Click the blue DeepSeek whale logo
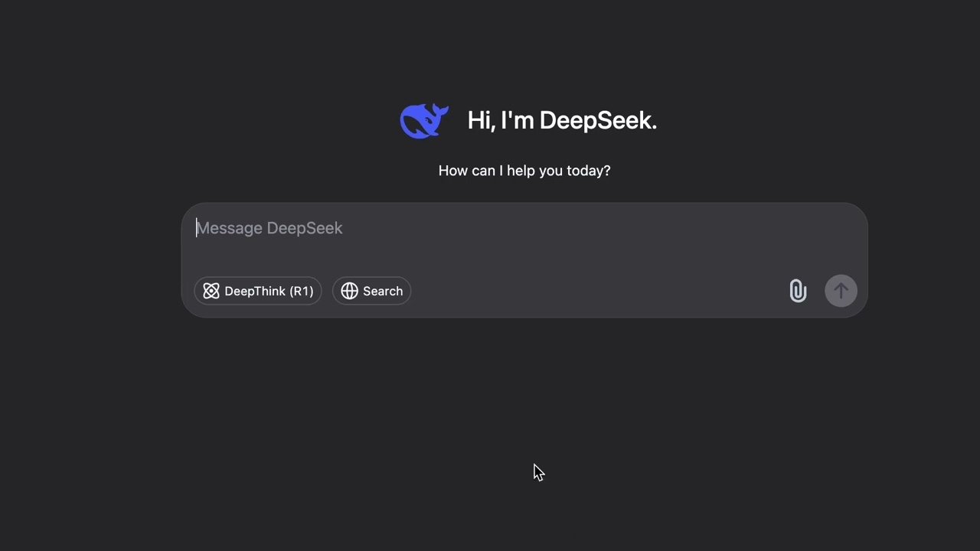Image resolution: width=980 pixels, height=551 pixels. pos(423,121)
